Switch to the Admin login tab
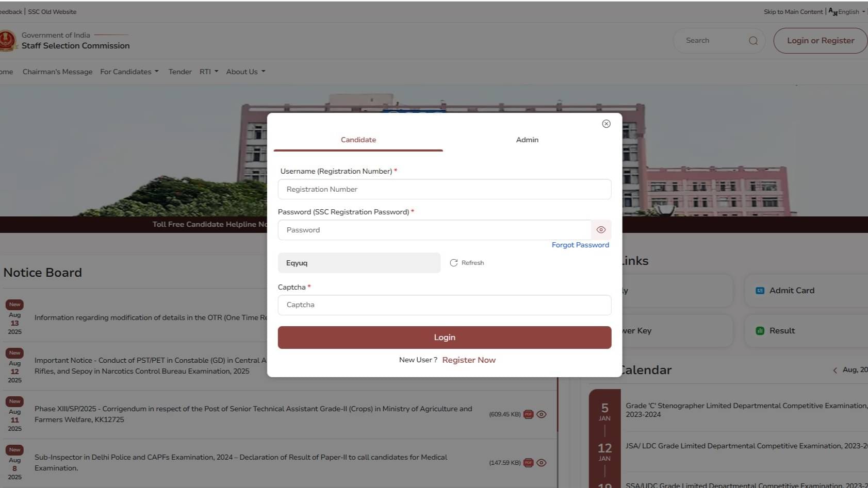868x488 pixels. click(x=527, y=140)
